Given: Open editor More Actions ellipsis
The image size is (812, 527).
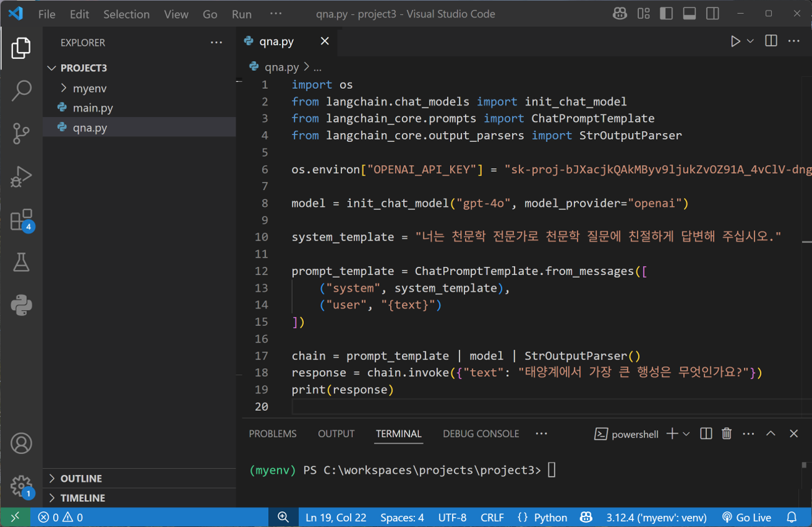Looking at the screenshot, I should coord(794,41).
